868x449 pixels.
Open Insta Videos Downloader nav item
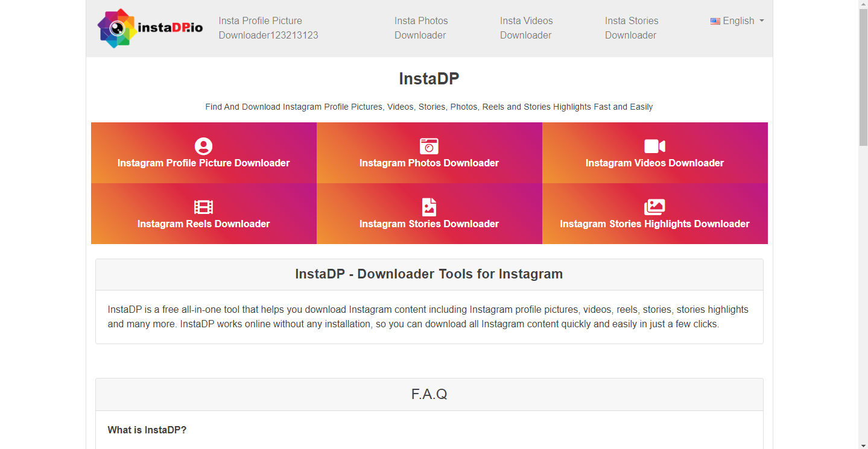526,28
